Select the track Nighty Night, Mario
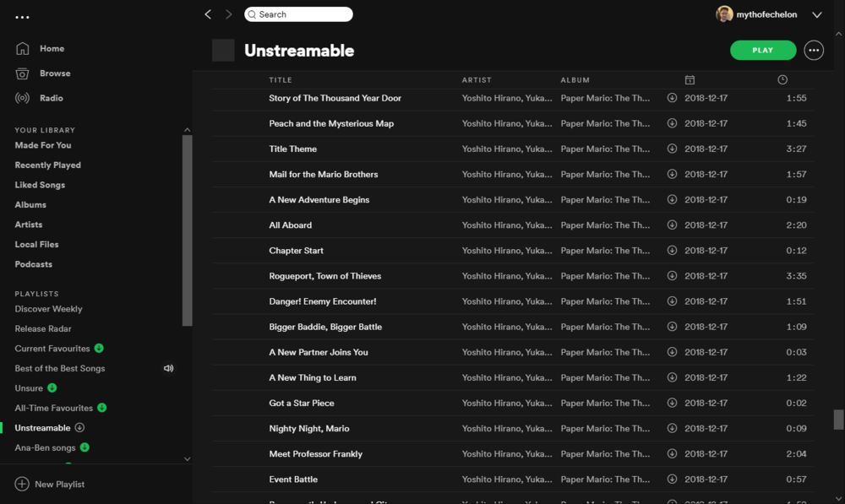 point(309,429)
